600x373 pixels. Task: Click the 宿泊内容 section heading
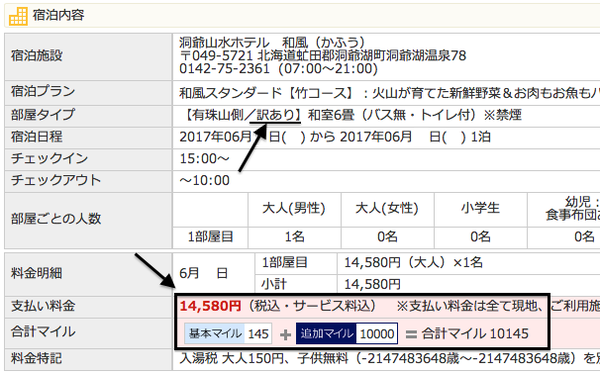(59, 15)
